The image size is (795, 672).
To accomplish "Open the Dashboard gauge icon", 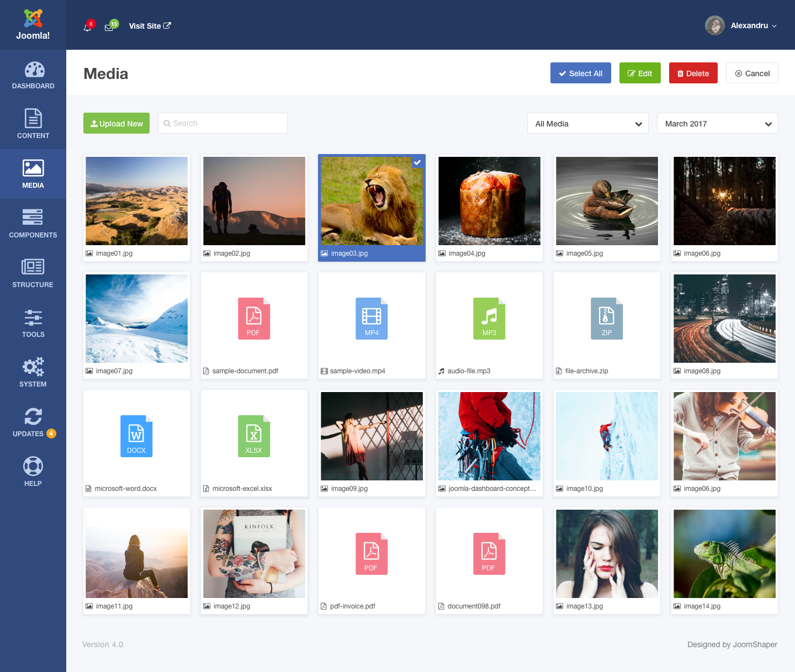I will pyautogui.click(x=34, y=70).
